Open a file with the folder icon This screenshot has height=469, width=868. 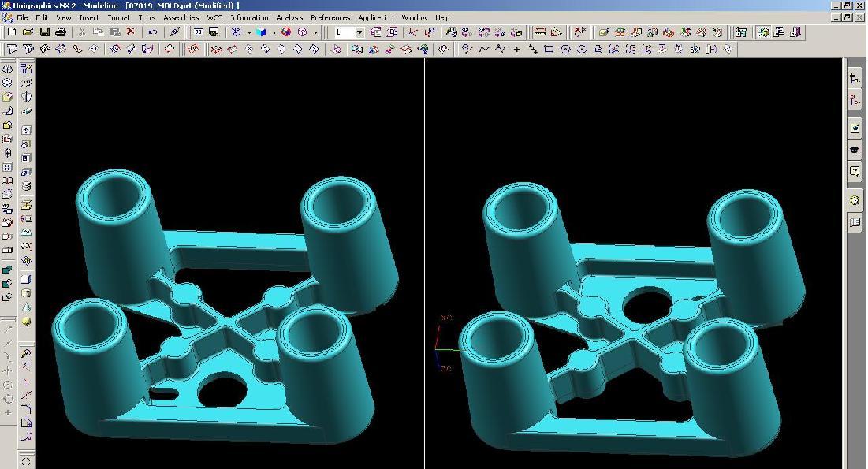[28, 32]
